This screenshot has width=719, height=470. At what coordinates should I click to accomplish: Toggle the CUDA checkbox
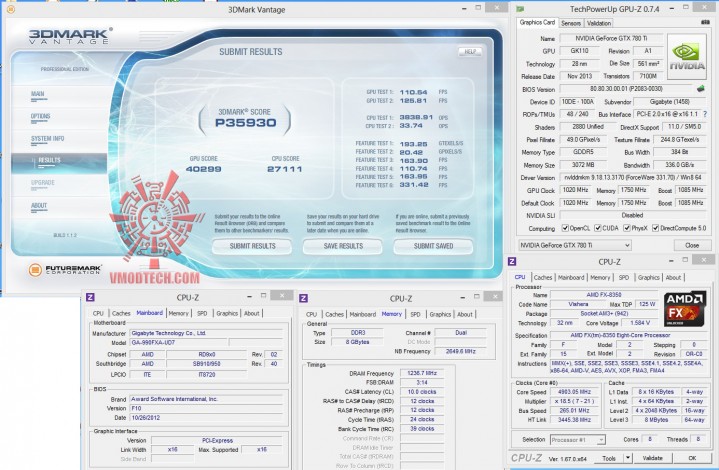coord(598,228)
